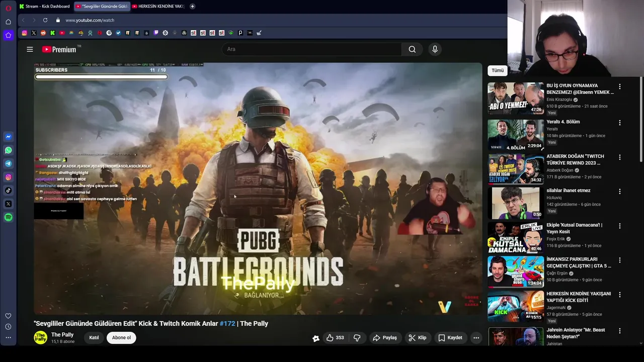Open the Opera main menu logo
The height and width of the screenshot is (362, 644).
click(8, 8)
